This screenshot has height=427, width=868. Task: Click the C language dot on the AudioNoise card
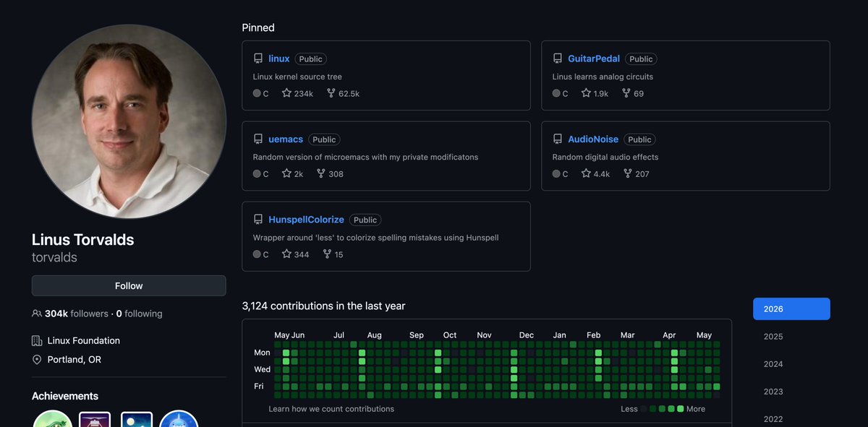click(x=556, y=173)
